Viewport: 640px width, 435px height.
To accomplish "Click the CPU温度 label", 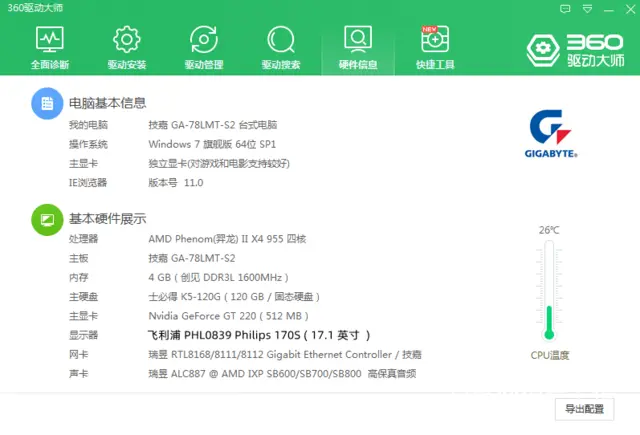I will click(550, 355).
